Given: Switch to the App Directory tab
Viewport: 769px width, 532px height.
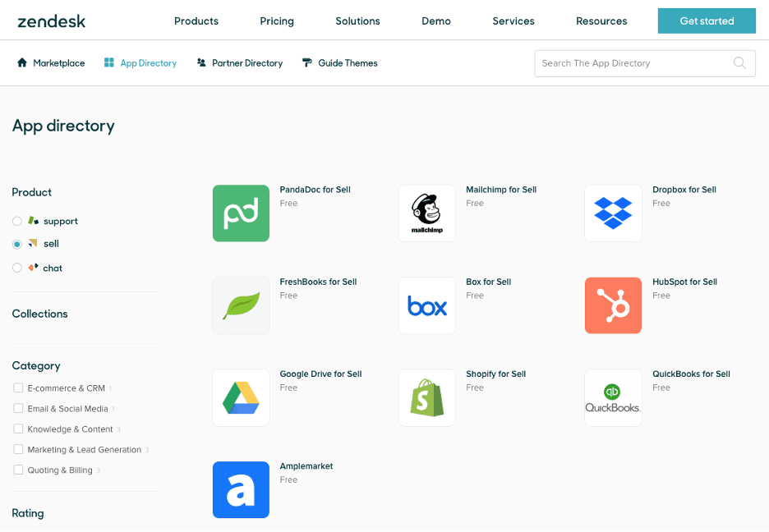Looking at the screenshot, I should 140,62.
